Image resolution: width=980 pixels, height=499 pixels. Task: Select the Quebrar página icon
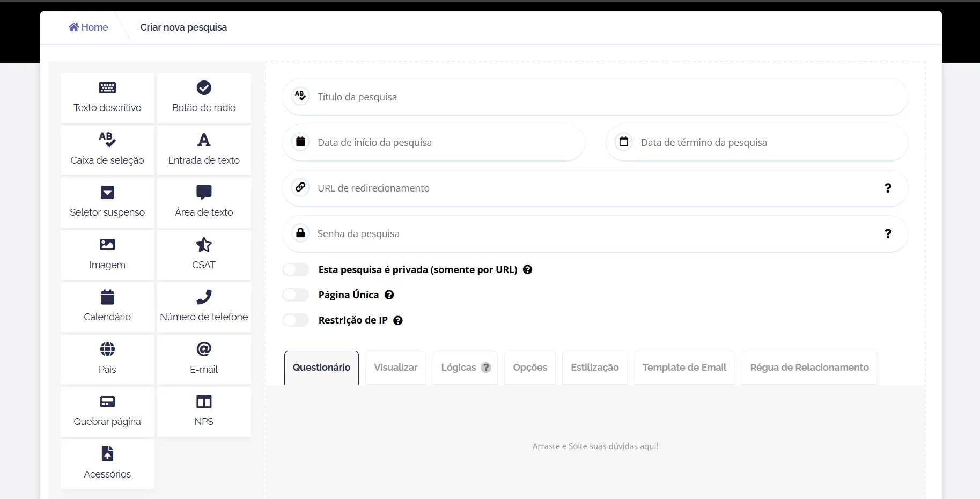pos(107,401)
